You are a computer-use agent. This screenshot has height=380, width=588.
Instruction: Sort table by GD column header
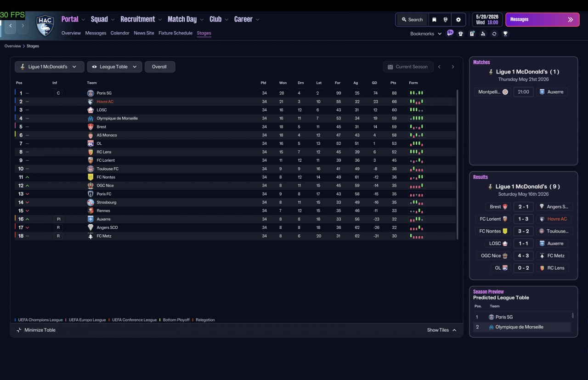coord(375,83)
